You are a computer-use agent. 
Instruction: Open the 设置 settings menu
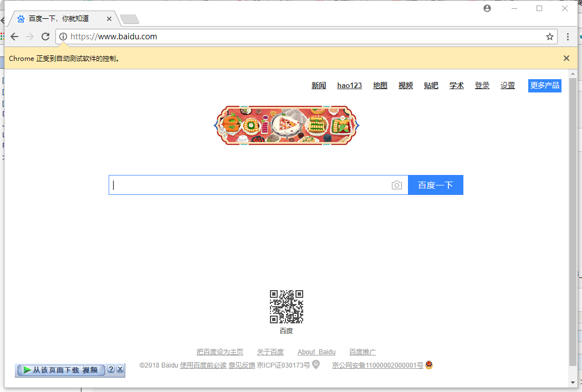(507, 85)
